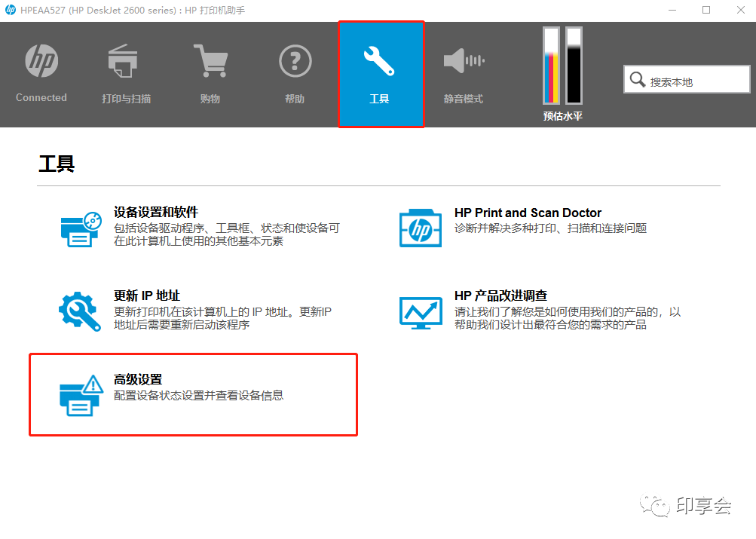This screenshot has width=756, height=539.
Task: Open the 帮助 question mark icon
Action: [x=295, y=61]
